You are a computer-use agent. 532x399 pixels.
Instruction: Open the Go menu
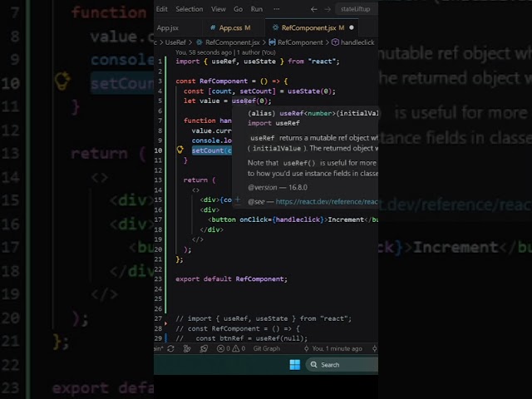(238, 9)
